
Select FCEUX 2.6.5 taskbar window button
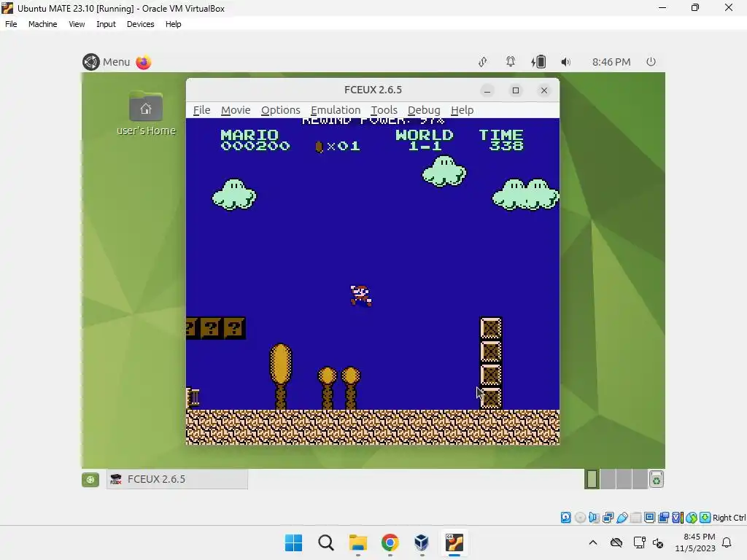pyautogui.click(x=177, y=479)
